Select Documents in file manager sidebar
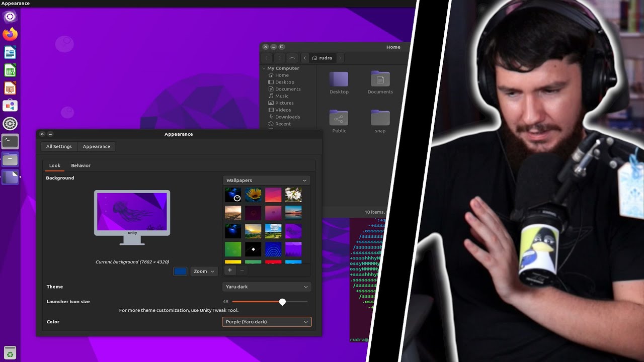Image resolution: width=644 pixels, height=362 pixels. [x=288, y=89]
